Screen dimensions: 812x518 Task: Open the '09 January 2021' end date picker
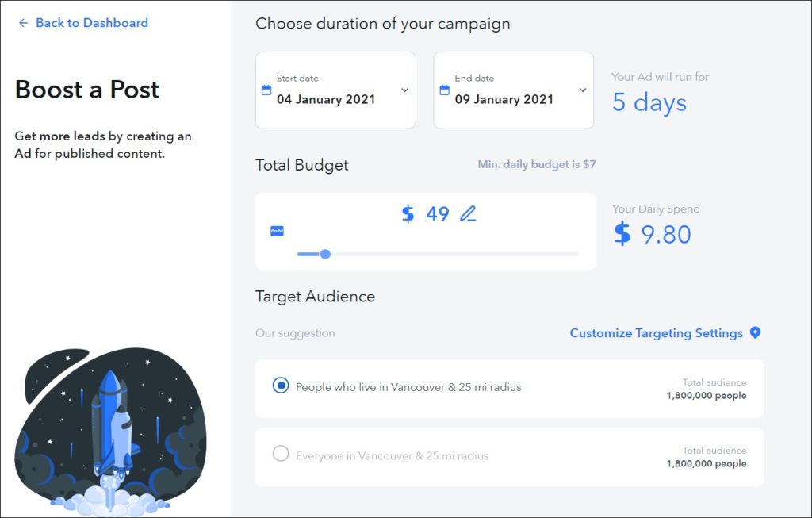tap(504, 100)
